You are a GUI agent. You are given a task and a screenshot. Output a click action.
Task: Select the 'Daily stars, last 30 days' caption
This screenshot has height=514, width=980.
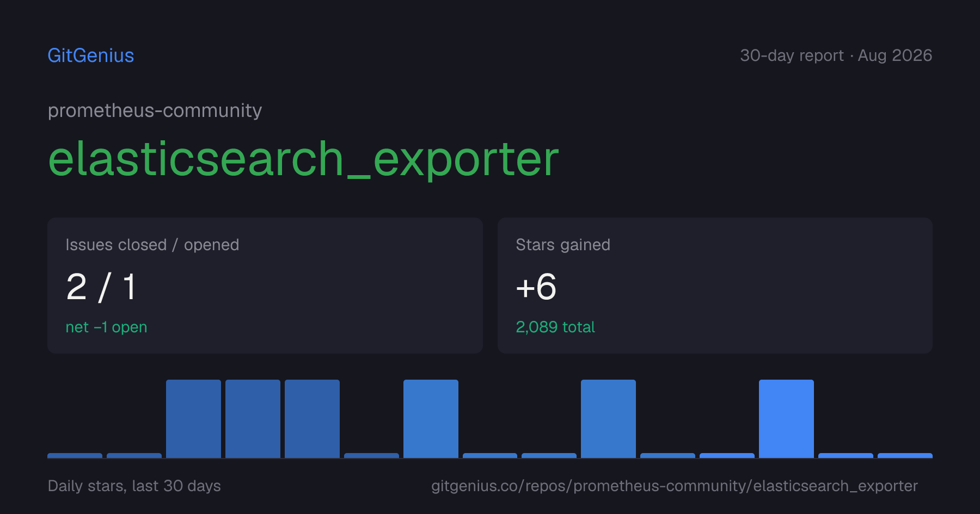(x=134, y=486)
